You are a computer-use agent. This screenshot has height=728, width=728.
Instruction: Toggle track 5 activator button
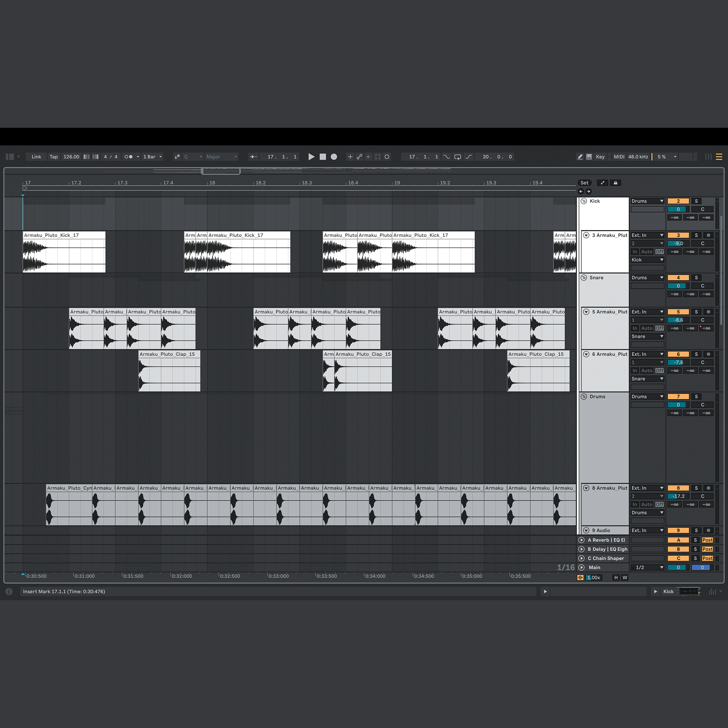click(678, 312)
